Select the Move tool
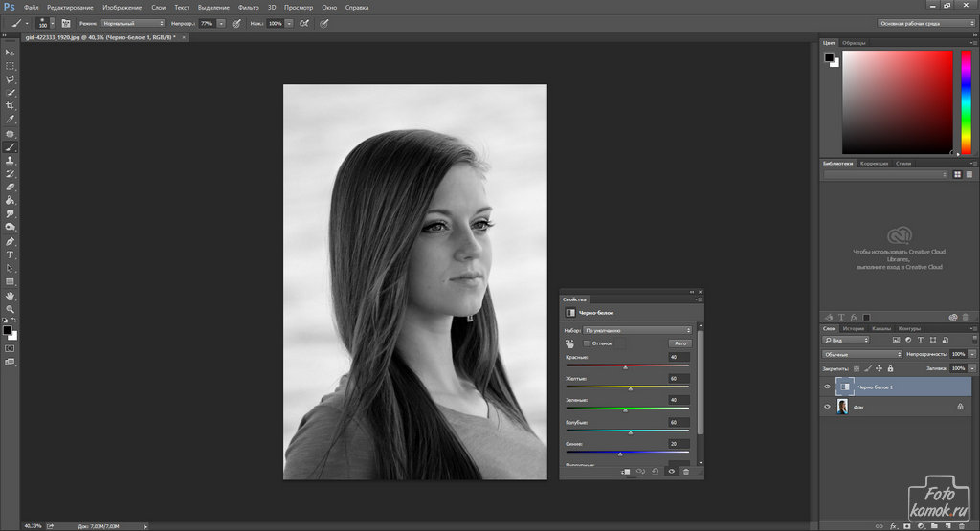Viewport: 980px width, 531px height. (x=10, y=53)
